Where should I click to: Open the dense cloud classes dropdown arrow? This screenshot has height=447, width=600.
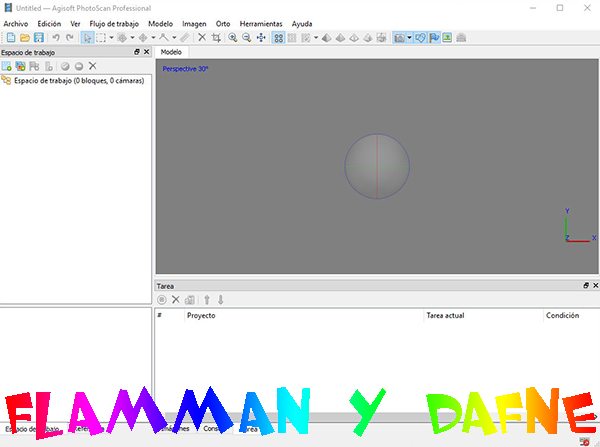tap(316, 38)
